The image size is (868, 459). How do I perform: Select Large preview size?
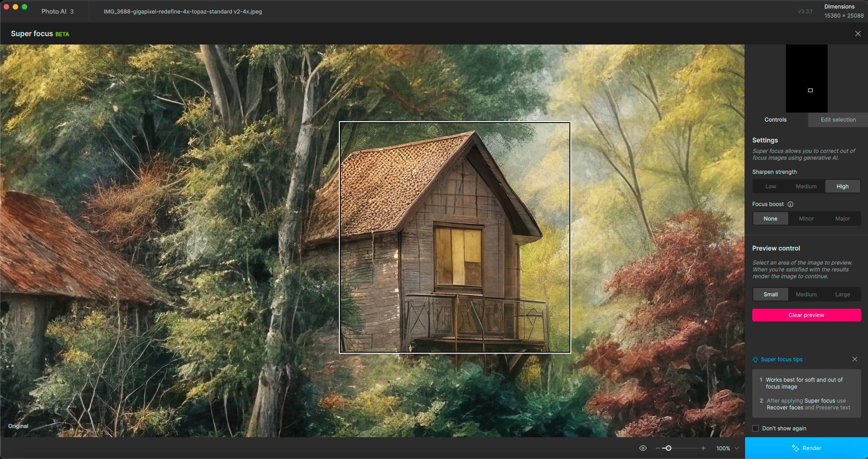click(842, 294)
